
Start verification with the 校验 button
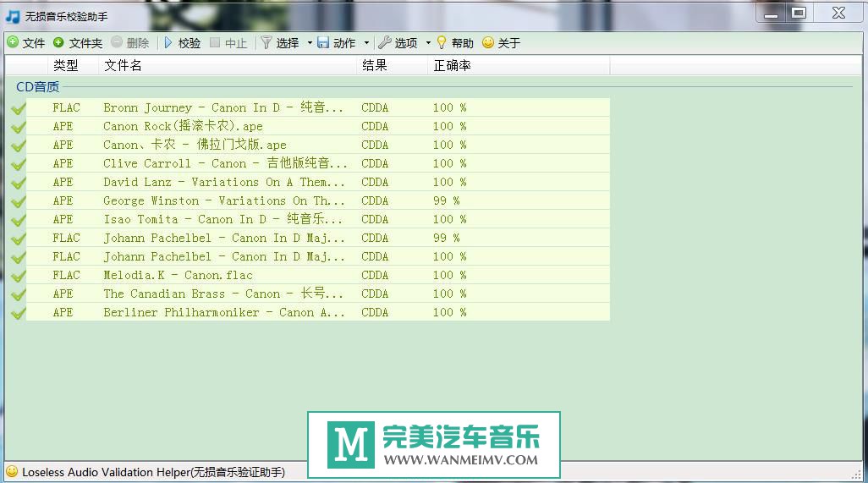(183, 42)
